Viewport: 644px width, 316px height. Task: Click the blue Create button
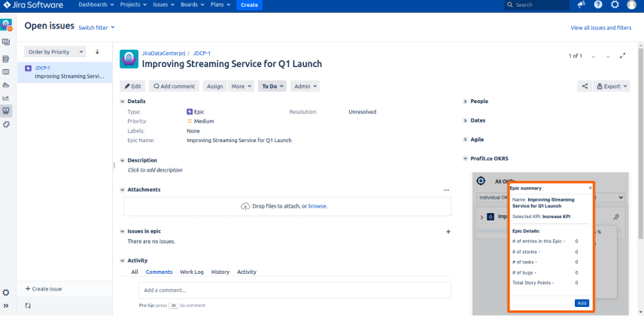(x=249, y=5)
